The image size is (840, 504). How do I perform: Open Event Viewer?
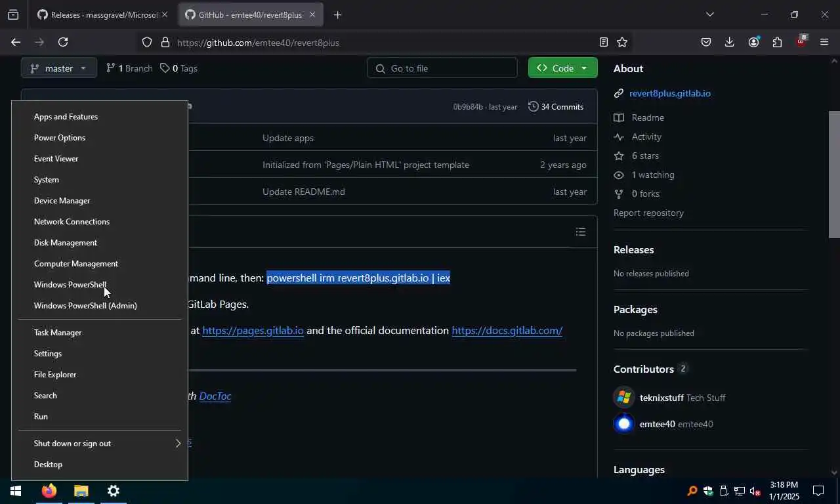click(99, 159)
